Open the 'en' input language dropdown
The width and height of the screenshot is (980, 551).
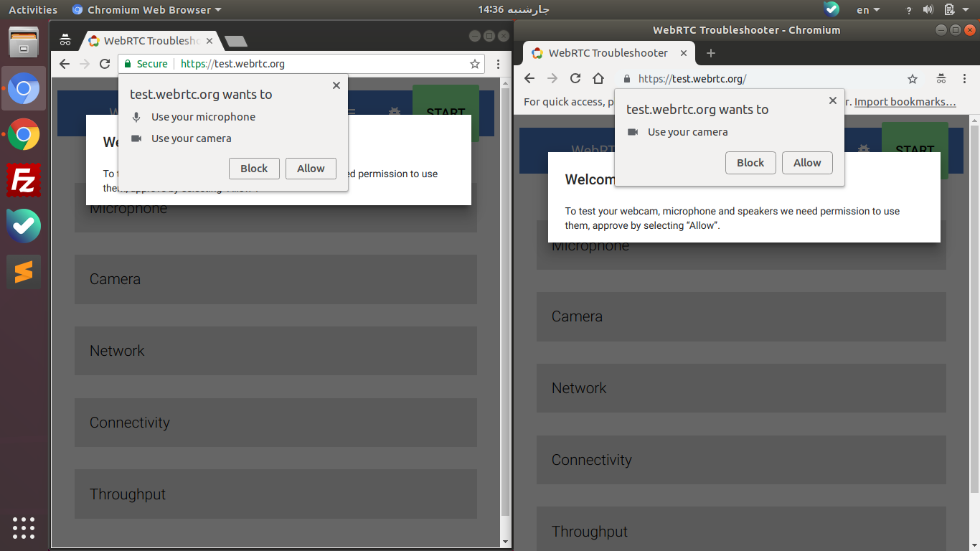tap(868, 10)
